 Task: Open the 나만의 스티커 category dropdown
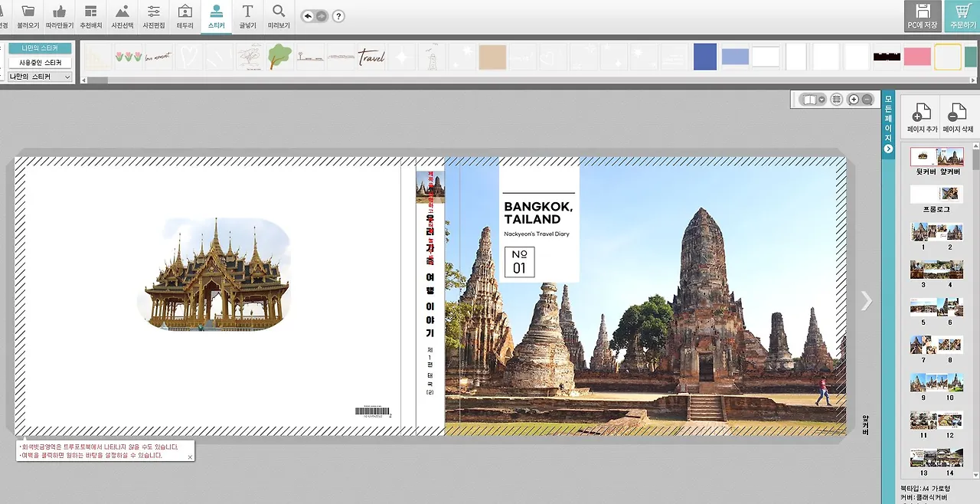[x=40, y=77]
